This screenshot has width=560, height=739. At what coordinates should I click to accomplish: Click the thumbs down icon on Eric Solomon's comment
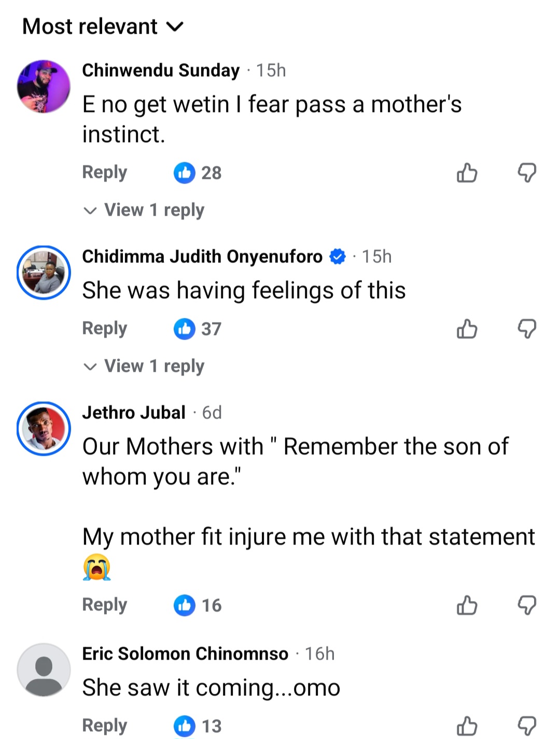pos(528,724)
